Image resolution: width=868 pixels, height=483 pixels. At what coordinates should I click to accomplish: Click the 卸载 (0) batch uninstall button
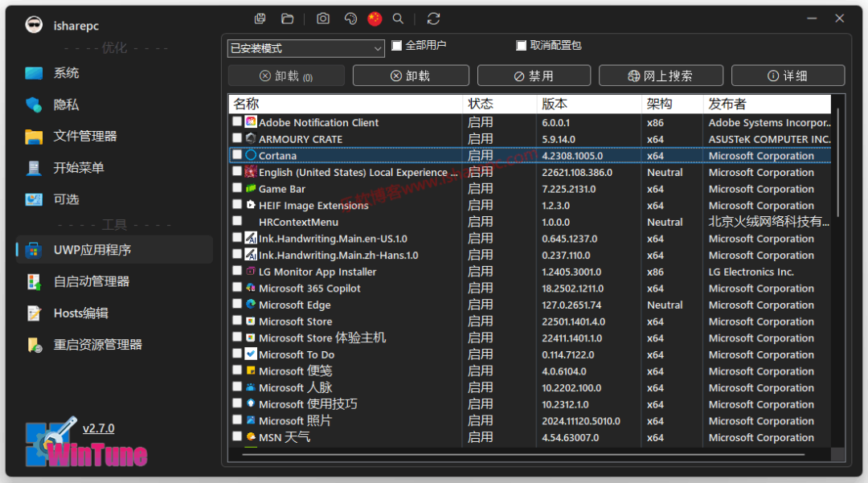286,76
